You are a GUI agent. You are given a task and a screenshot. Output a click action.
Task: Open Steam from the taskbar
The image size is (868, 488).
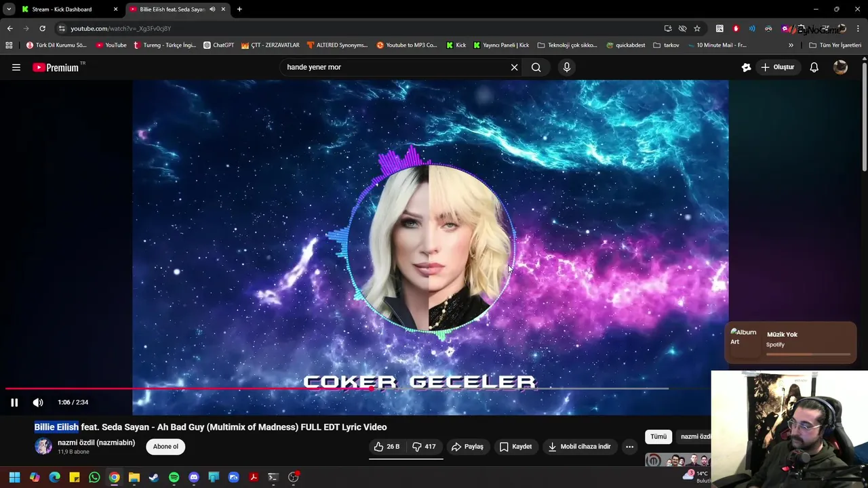[x=154, y=477]
